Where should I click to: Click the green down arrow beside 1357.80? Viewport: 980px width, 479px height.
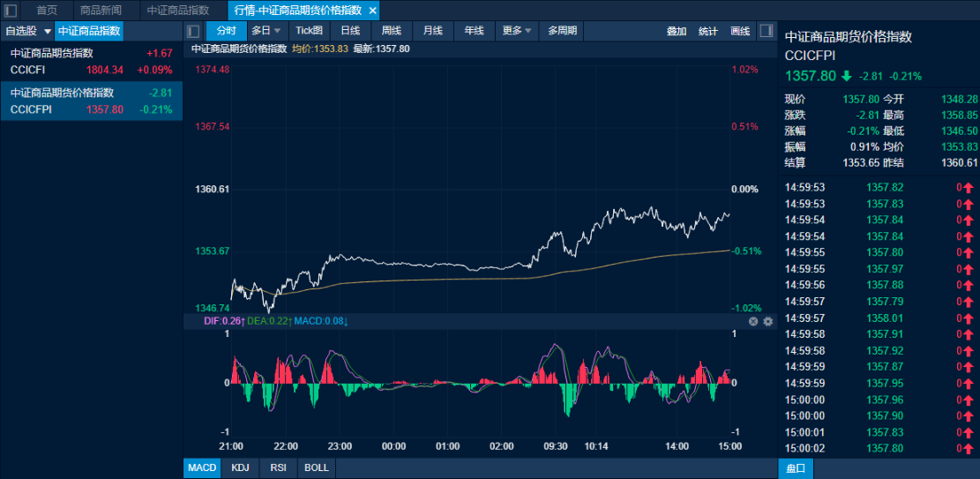point(847,76)
